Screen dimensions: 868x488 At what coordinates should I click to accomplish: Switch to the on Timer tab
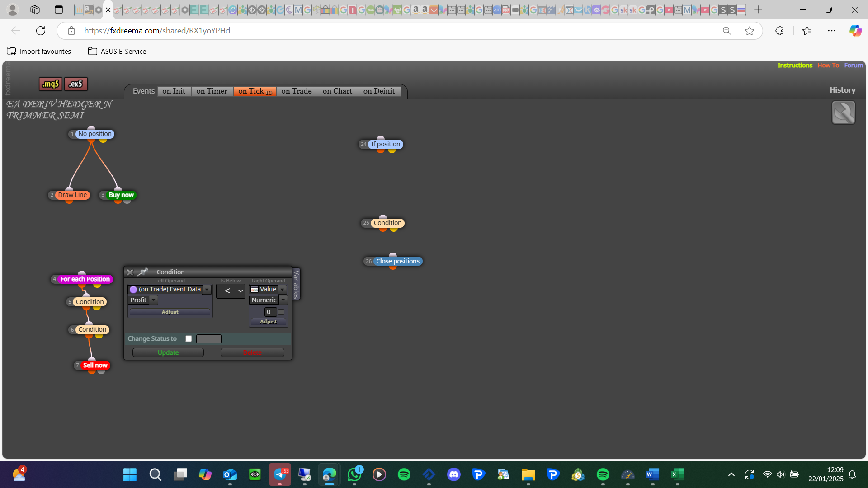pyautogui.click(x=212, y=91)
